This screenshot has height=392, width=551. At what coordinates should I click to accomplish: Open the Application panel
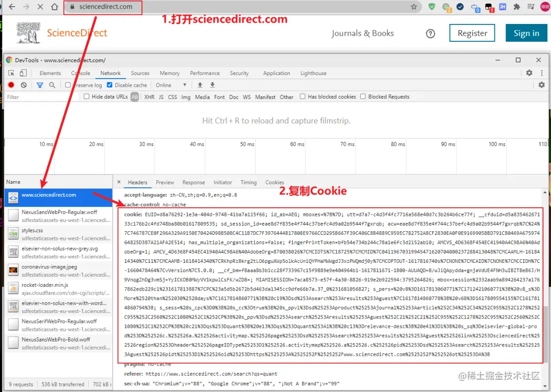coord(277,73)
